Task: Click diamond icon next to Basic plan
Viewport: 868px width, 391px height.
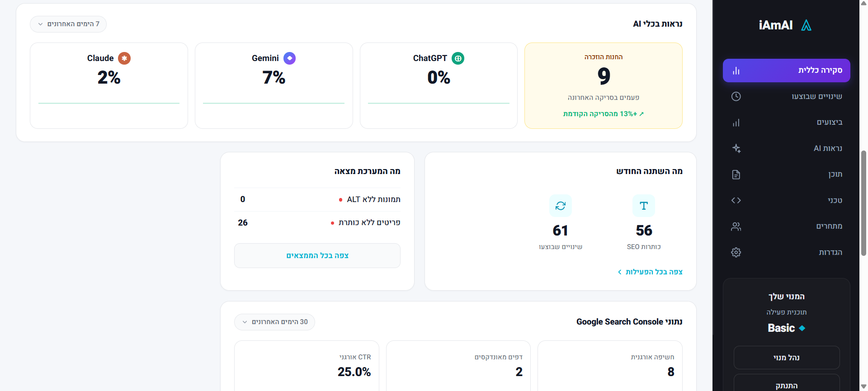Action: tap(802, 328)
